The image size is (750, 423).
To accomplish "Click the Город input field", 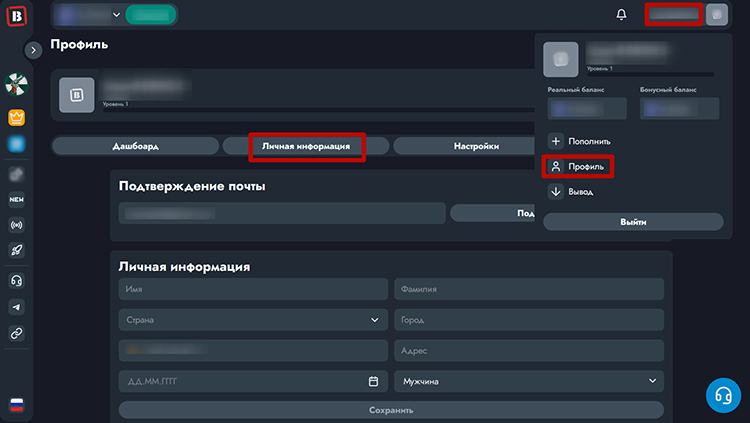I will (x=529, y=320).
